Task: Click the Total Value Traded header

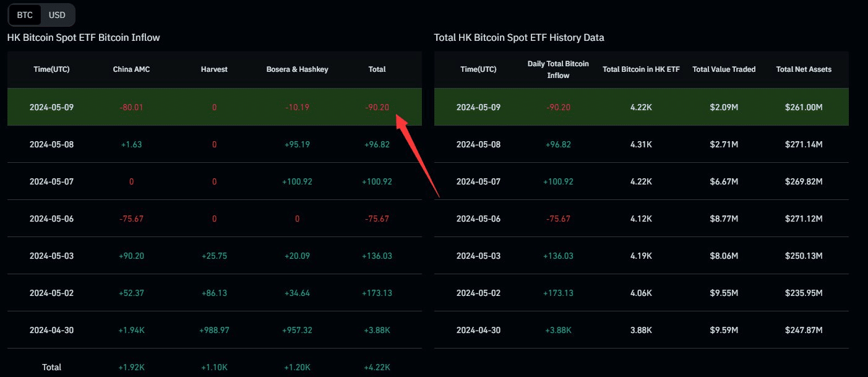Action: (724, 69)
